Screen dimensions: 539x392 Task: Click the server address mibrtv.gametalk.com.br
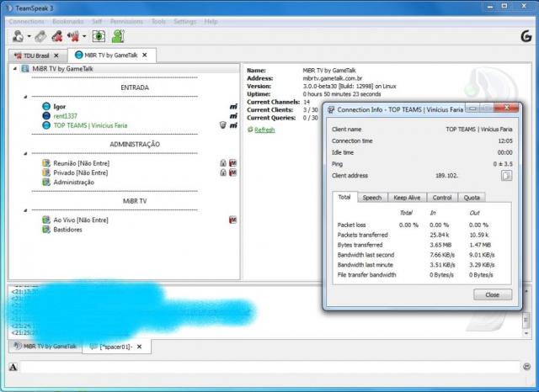pyautogui.click(x=332, y=78)
